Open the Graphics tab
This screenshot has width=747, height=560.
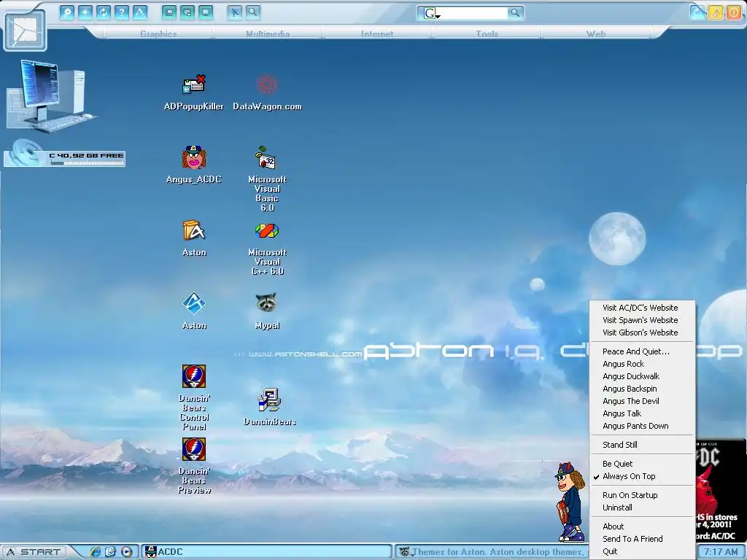(x=158, y=34)
